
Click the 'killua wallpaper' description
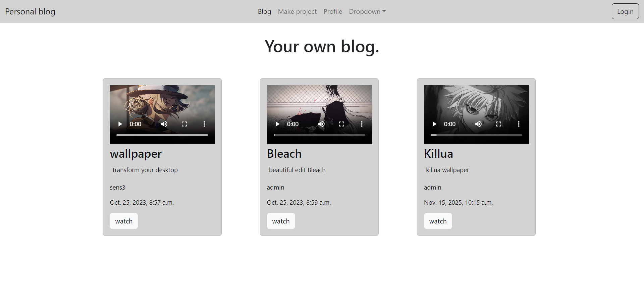(x=447, y=170)
